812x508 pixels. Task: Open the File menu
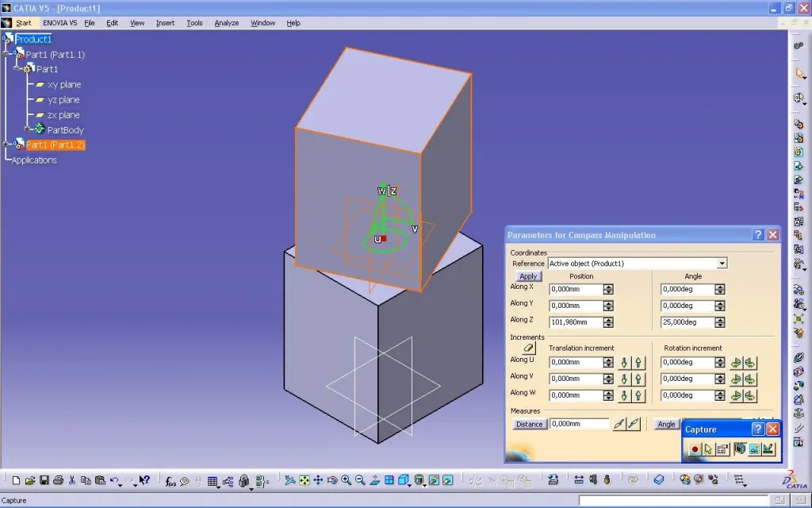90,23
